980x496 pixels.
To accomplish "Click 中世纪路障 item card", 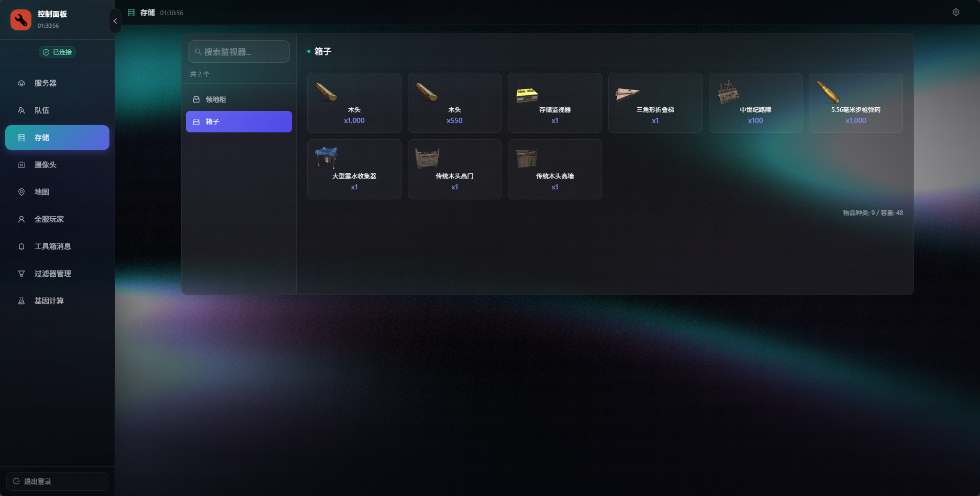I will point(755,103).
